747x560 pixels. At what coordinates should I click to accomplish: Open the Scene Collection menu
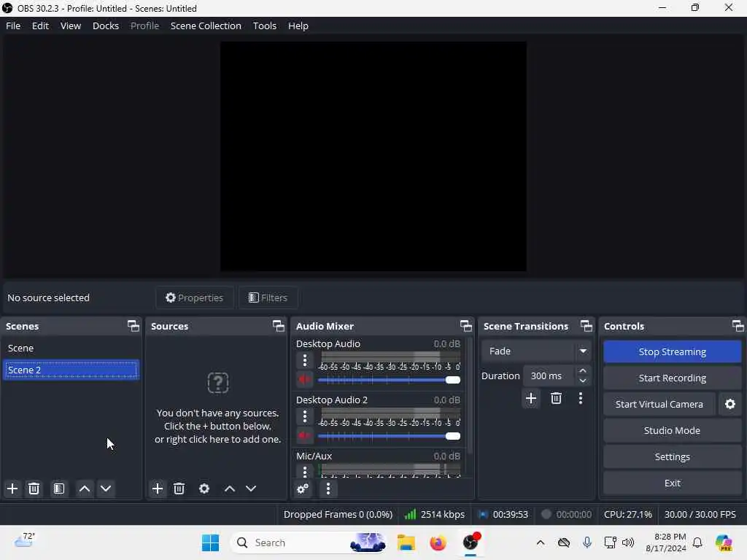click(206, 26)
